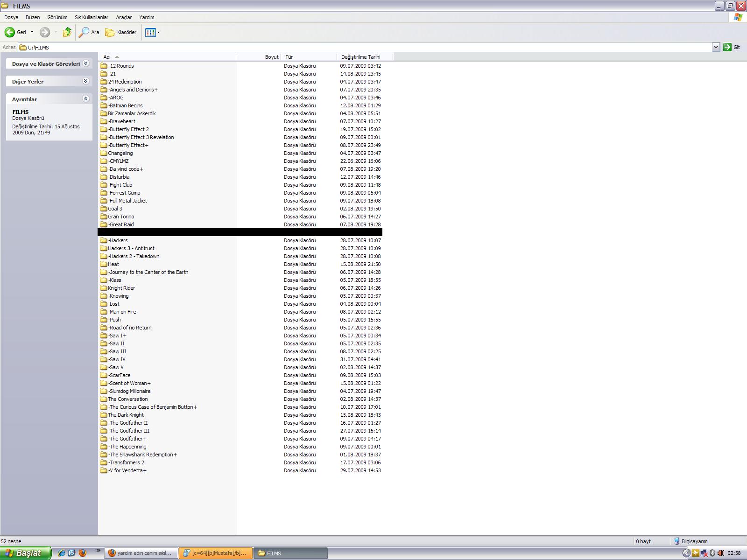
Task: Launch Internet Explorer from quick launch
Action: [61, 553]
